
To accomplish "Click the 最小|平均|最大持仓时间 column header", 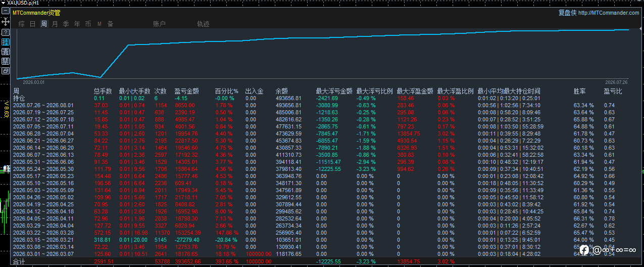I will (x=509, y=92).
